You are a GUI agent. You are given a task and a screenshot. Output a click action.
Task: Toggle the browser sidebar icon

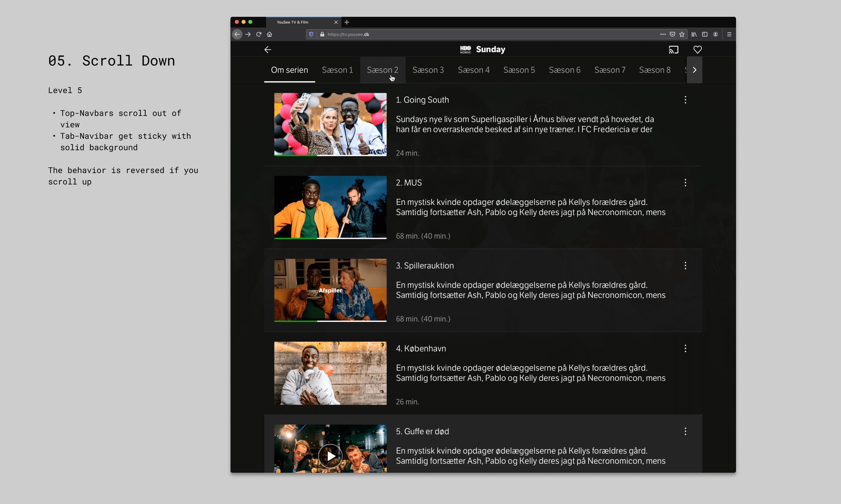coord(705,34)
